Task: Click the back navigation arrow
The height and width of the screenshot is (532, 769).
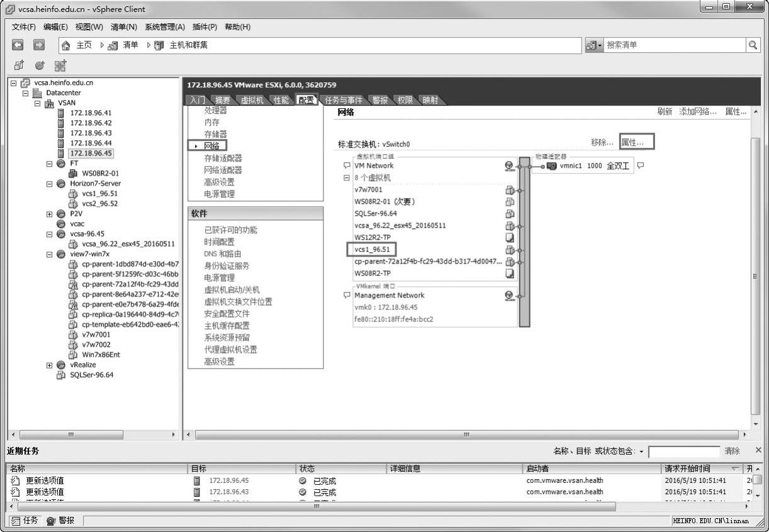Action: 18,45
